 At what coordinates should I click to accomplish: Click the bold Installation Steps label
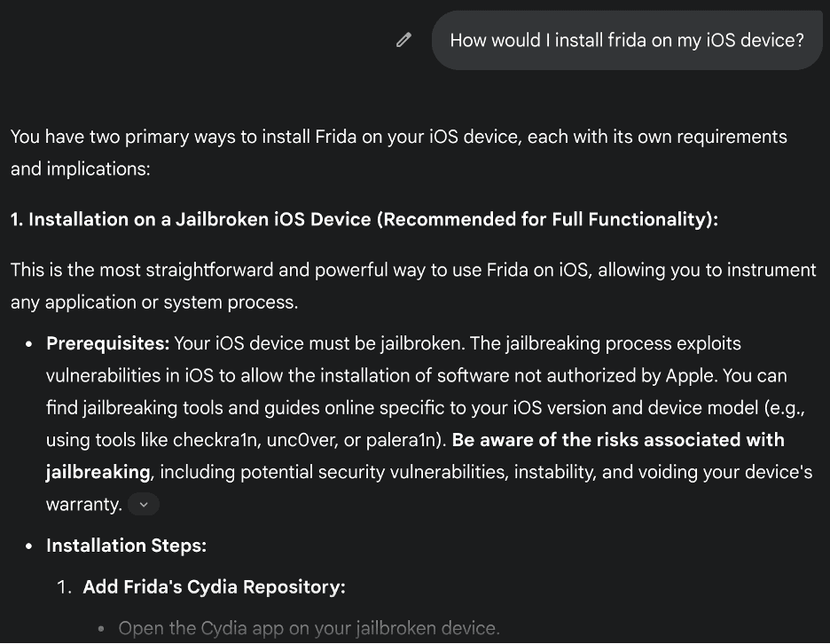point(127,546)
